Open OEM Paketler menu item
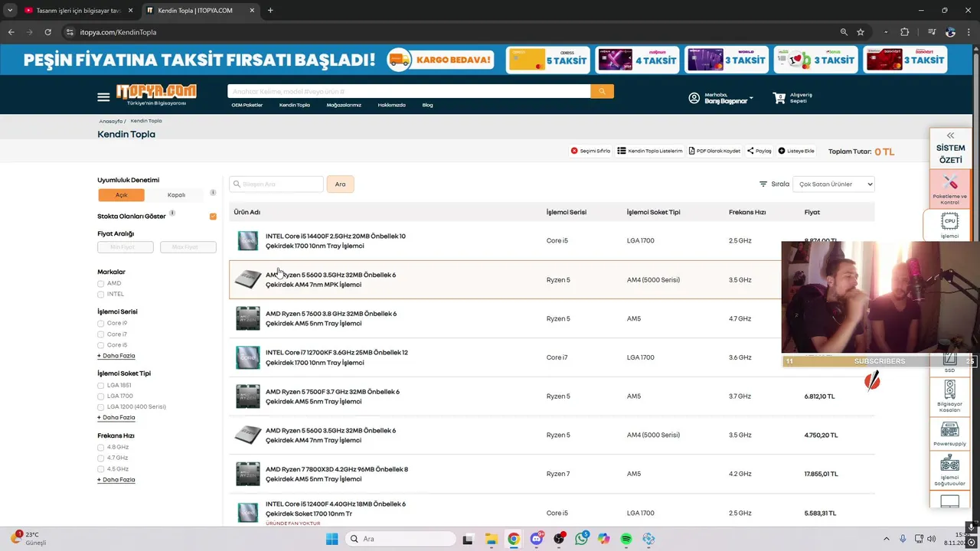Image resolution: width=980 pixels, height=551 pixels. click(x=247, y=105)
